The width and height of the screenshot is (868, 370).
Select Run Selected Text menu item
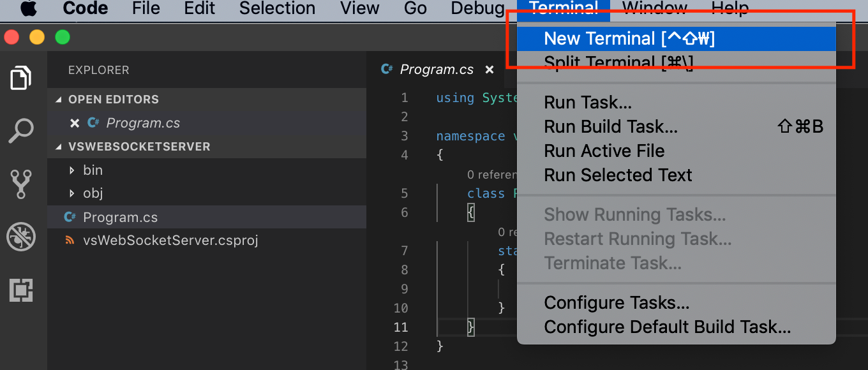[x=676, y=175]
